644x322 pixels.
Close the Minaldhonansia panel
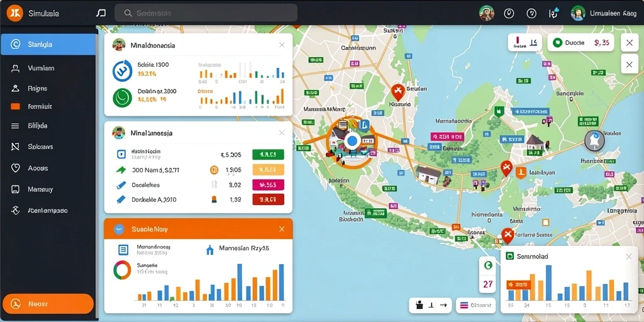coord(282,45)
